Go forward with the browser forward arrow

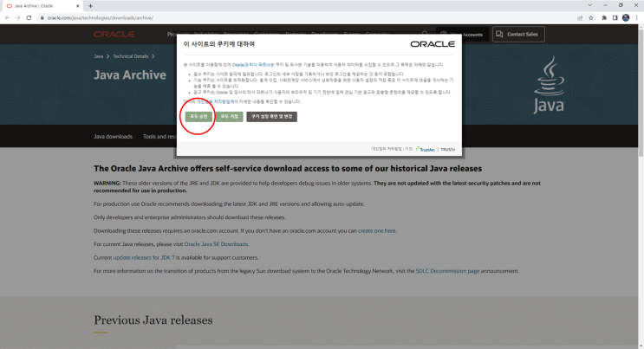click(x=18, y=17)
